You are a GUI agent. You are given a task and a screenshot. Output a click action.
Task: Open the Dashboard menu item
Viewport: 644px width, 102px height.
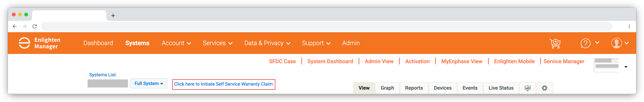pyautogui.click(x=98, y=43)
